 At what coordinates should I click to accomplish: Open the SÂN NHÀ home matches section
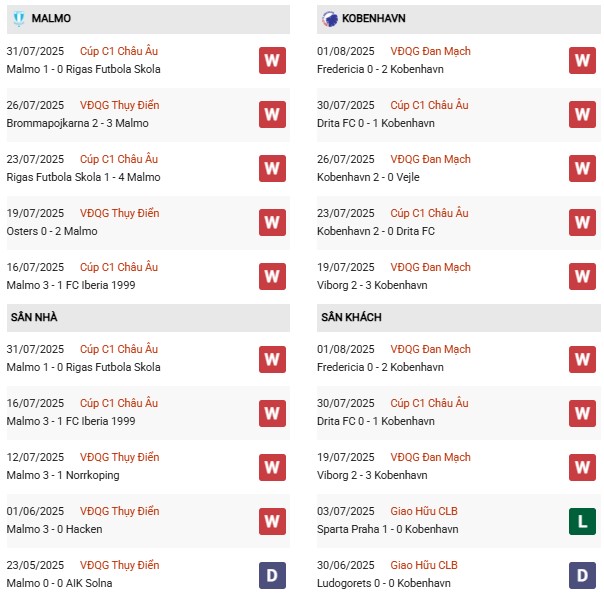click(35, 317)
